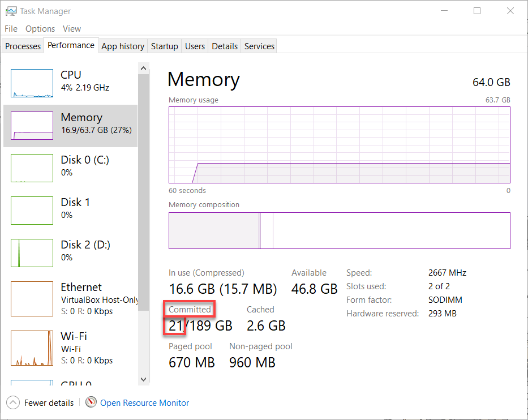The image size is (528, 420).
Task: Open the Wi-Fi performance graph
Action: pyautogui.click(x=32, y=349)
